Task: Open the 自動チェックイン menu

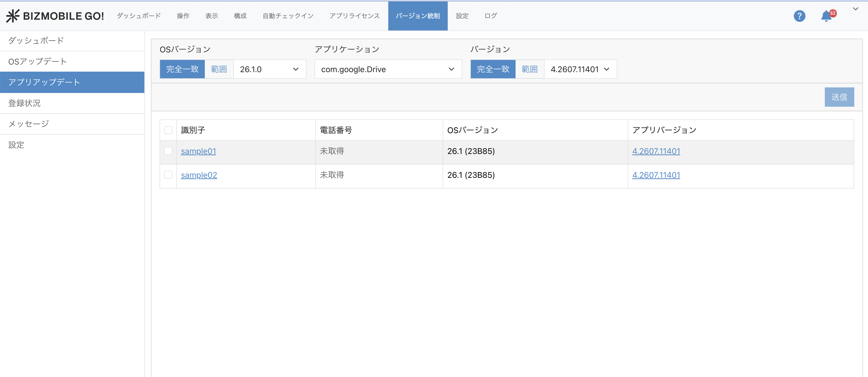Action: tap(288, 16)
